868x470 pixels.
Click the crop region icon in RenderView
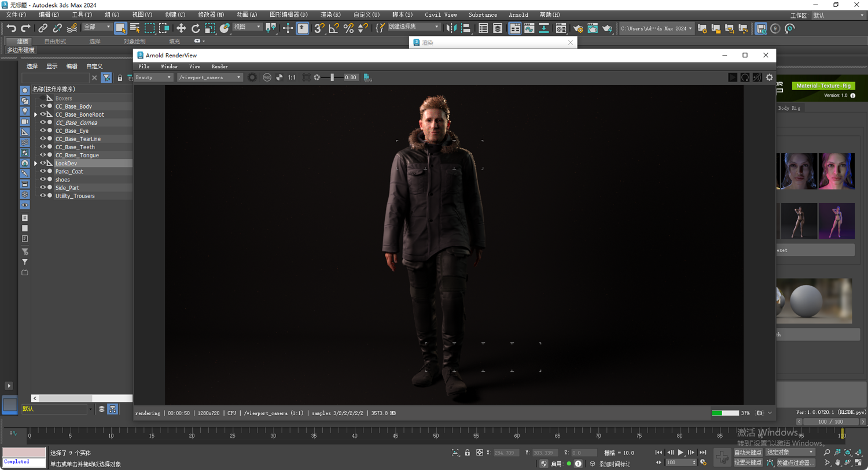307,77
